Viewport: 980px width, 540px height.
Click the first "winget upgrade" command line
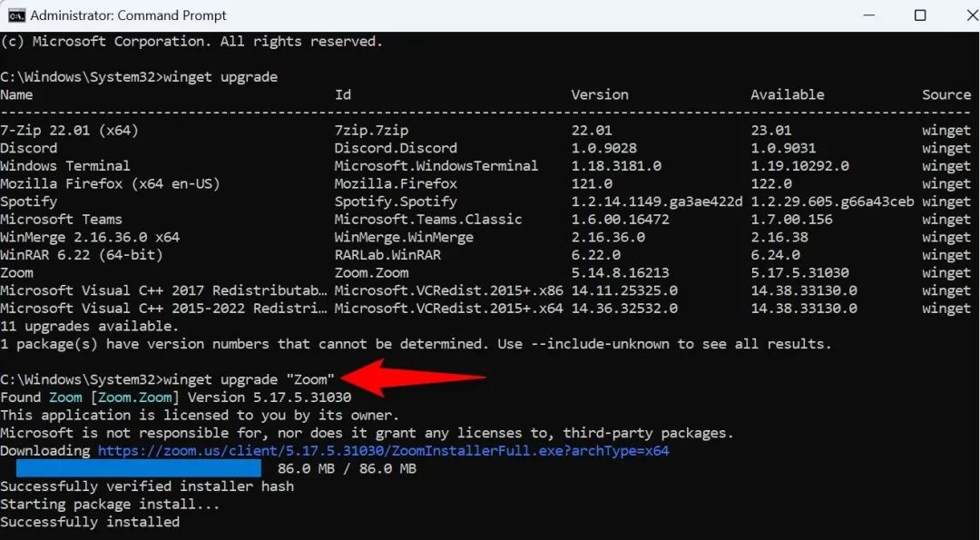coord(139,77)
